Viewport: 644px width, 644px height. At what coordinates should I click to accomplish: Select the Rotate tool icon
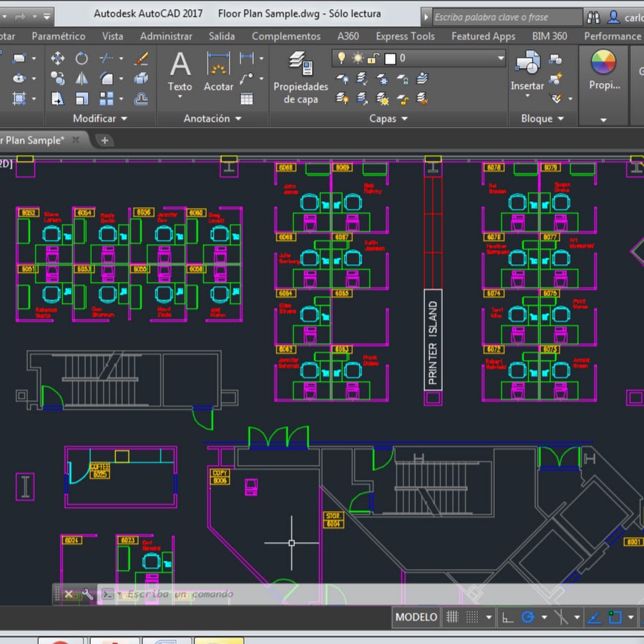(82, 59)
